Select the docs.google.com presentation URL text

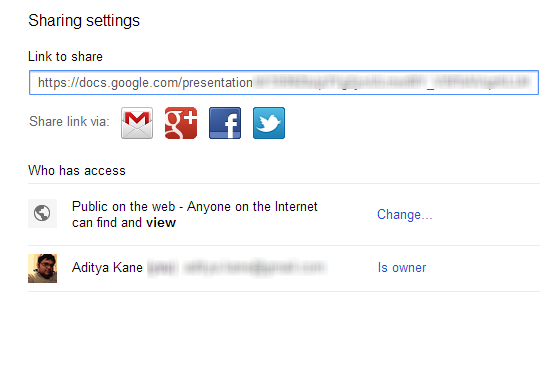(x=145, y=83)
